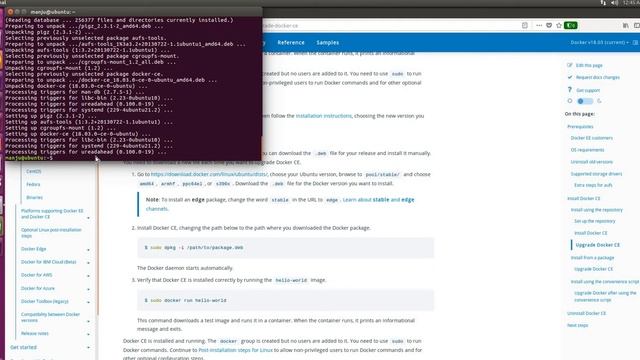Click the green extension badge icon

pos(570,25)
